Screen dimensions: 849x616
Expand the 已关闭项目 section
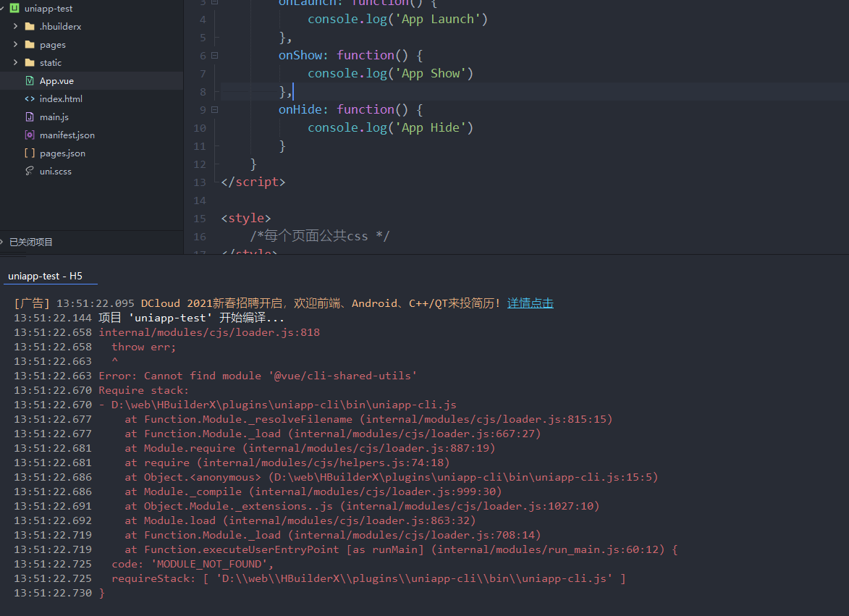point(4,242)
